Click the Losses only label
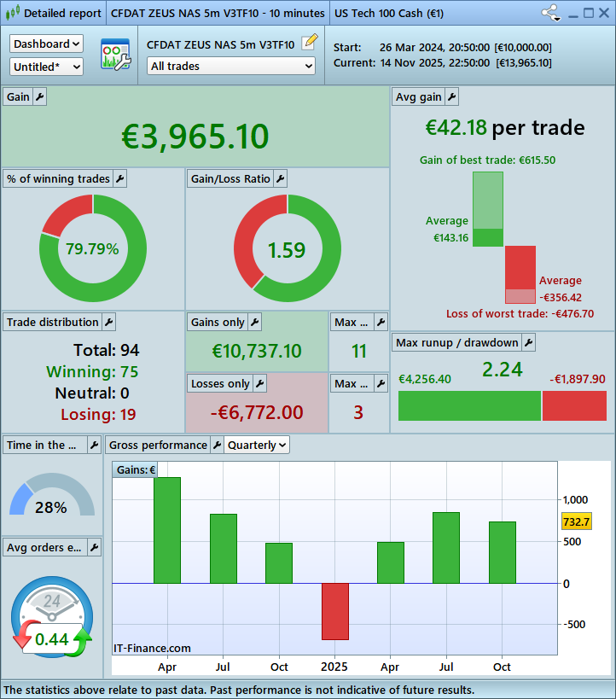616x699 pixels. pyautogui.click(x=220, y=383)
